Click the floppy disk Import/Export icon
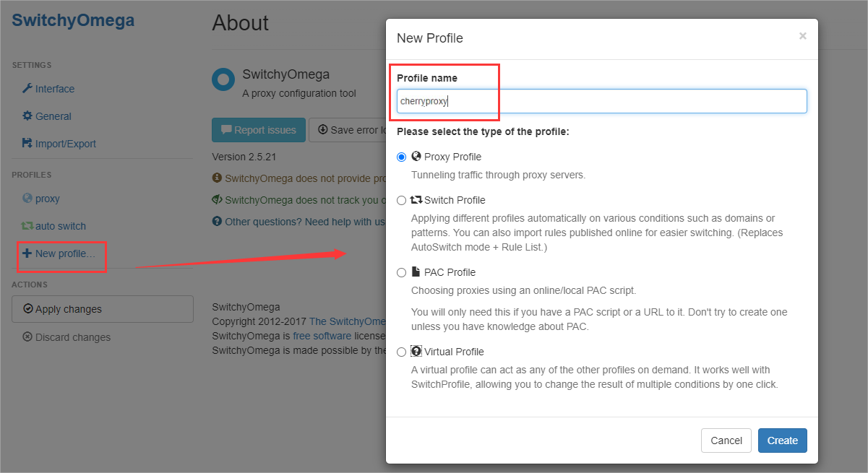The height and width of the screenshot is (473, 868). coord(27,144)
